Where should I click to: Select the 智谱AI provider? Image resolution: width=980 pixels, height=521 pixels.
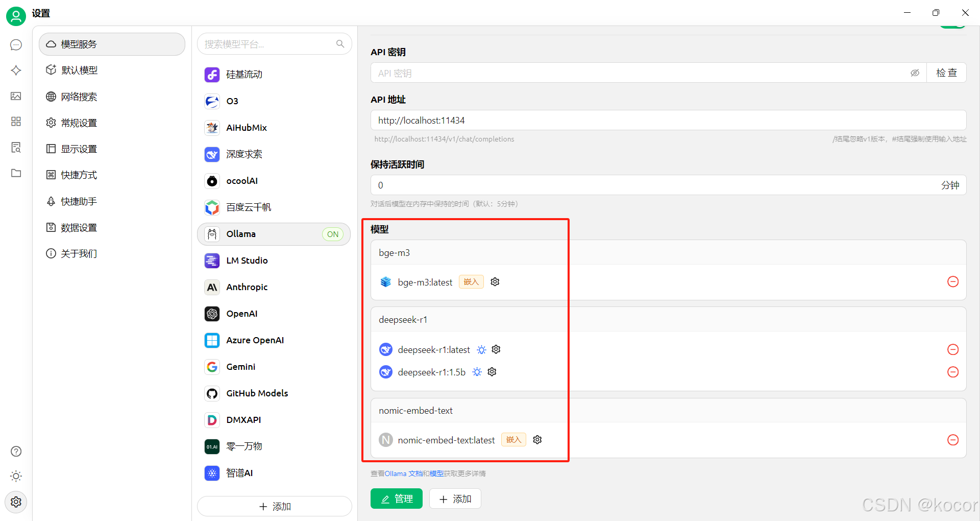(x=274, y=473)
